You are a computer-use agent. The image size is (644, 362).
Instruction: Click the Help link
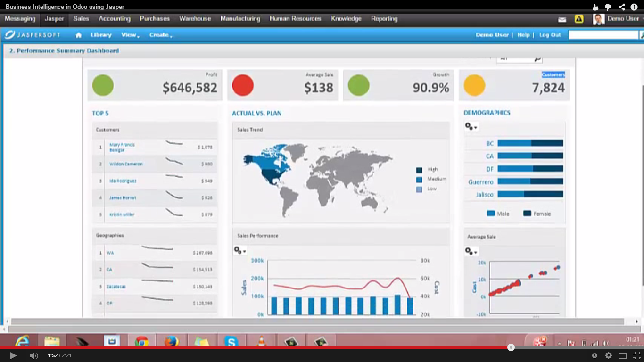pos(524,35)
